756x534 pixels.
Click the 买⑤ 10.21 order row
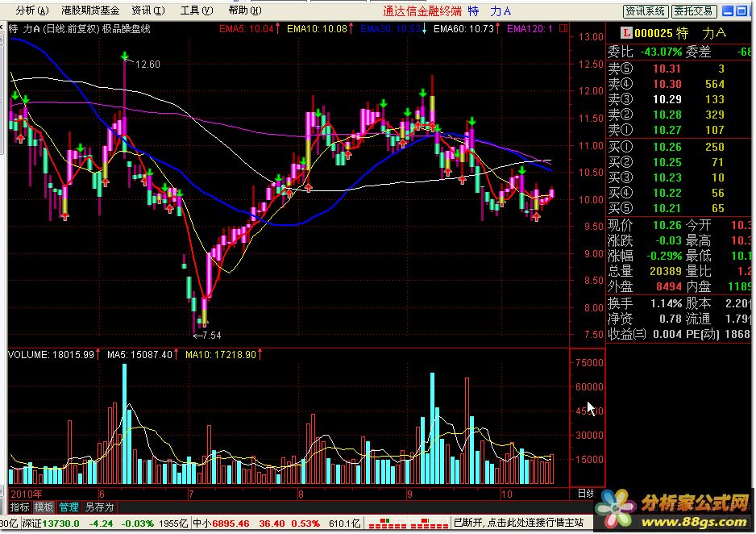[679, 209]
